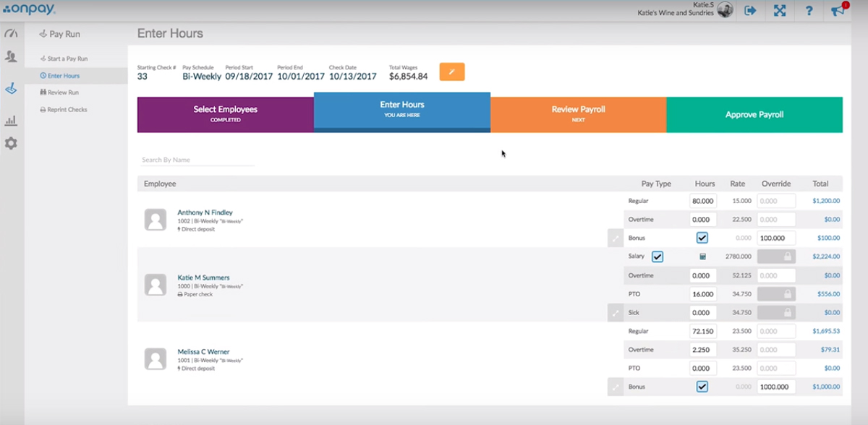The width and height of the screenshot is (868, 425).
Task: Open announcements megaphone notifications
Action: point(838,10)
